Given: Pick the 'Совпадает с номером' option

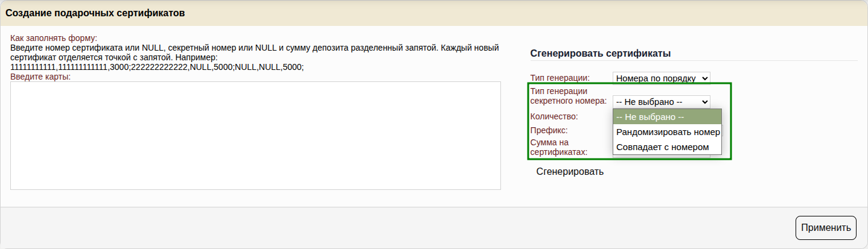Looking at the screenshot, I should click(x=662, y=147).
